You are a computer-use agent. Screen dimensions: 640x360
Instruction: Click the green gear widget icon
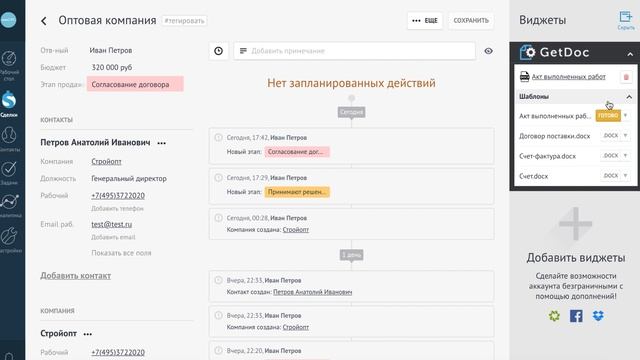[x=554, y=316]
